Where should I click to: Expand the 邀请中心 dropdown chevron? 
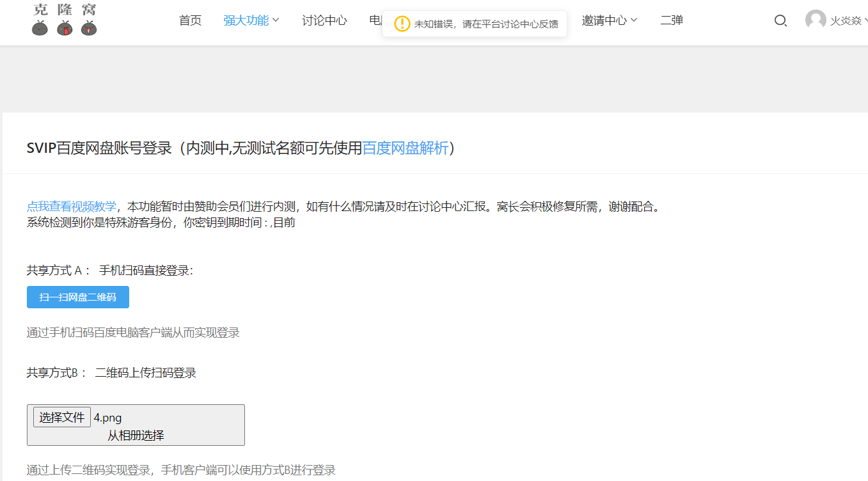tap(634, 20)
